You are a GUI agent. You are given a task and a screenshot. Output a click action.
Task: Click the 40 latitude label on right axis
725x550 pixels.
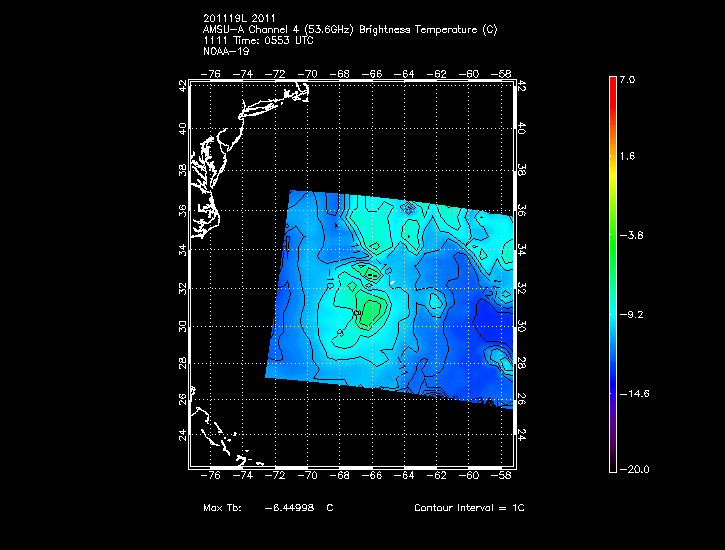pyautogui.click(x=522, y=128)
